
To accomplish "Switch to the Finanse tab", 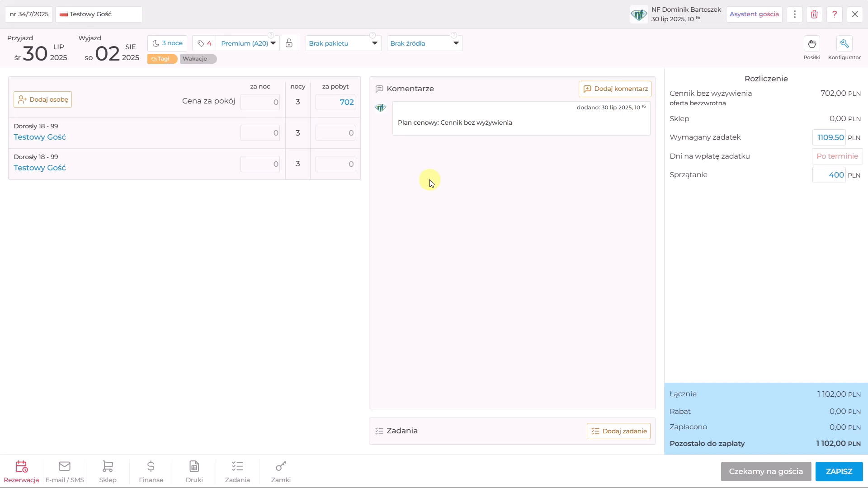I will [151, 472].
